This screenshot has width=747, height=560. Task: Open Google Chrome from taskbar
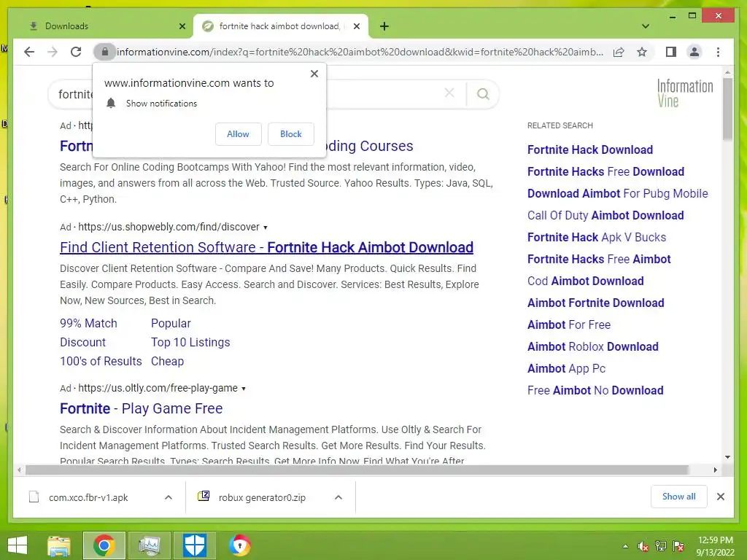104,545
